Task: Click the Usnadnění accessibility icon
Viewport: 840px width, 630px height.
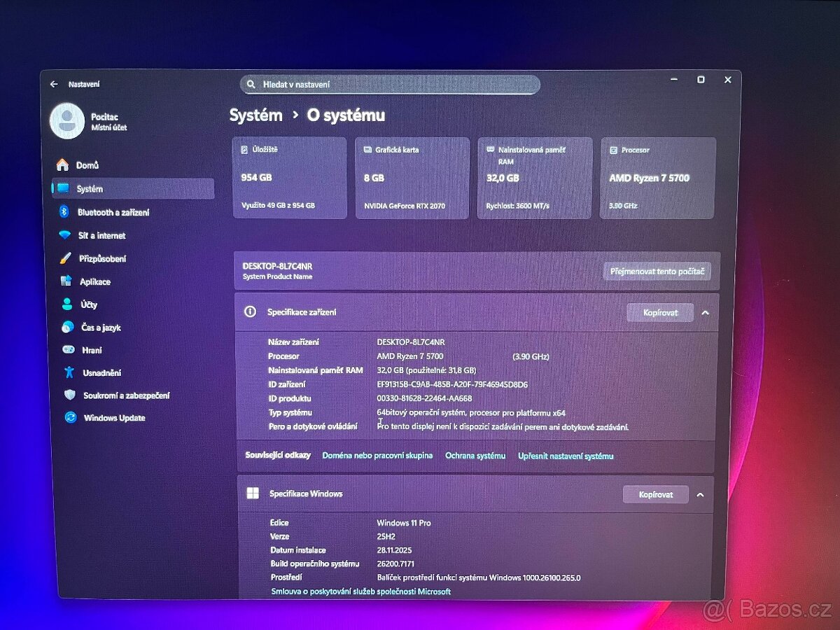Action: click(x=70, y=372)
